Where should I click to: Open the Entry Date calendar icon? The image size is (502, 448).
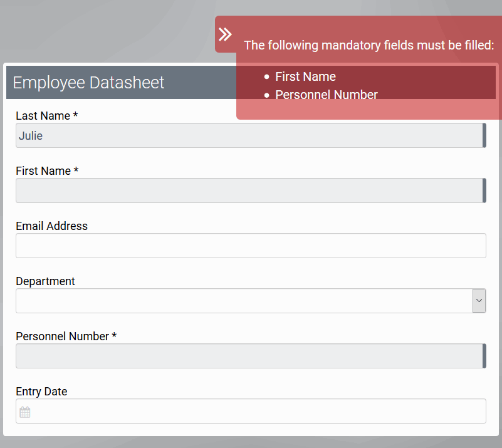pyautogui.click(x=24, y=412)
